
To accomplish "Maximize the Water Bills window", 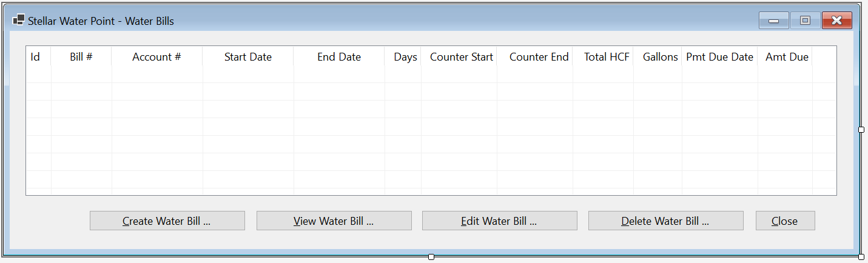I will pyautogui.click(x=806, y=21).
